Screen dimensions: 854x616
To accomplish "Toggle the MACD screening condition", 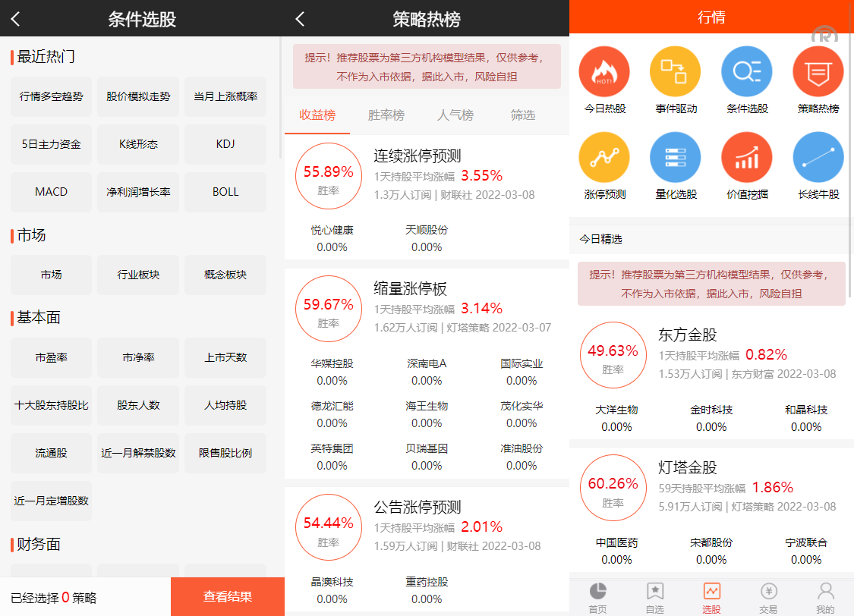I will 51,191.
